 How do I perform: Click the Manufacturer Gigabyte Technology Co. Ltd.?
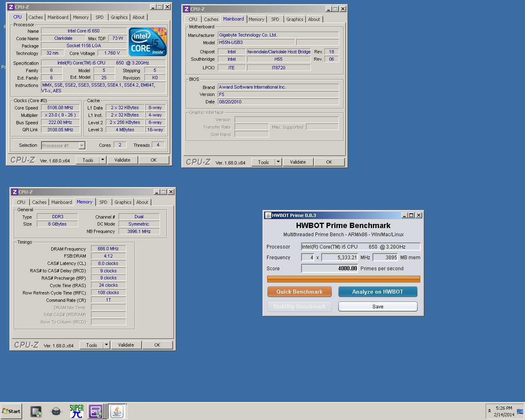click(x=278, y=35)
